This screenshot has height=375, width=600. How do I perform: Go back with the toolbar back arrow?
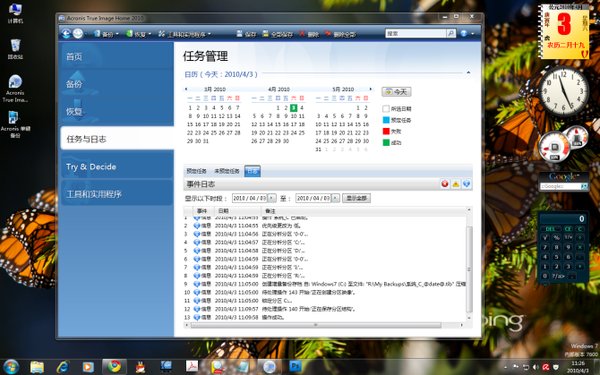pyautogui.click(x=66, y=34)
